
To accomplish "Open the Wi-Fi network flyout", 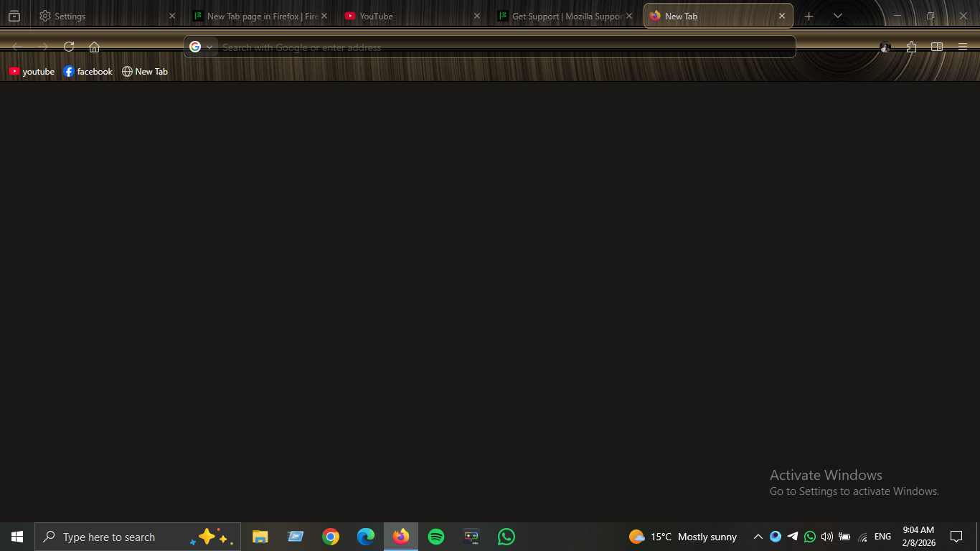I will click(x=862, y=537).
